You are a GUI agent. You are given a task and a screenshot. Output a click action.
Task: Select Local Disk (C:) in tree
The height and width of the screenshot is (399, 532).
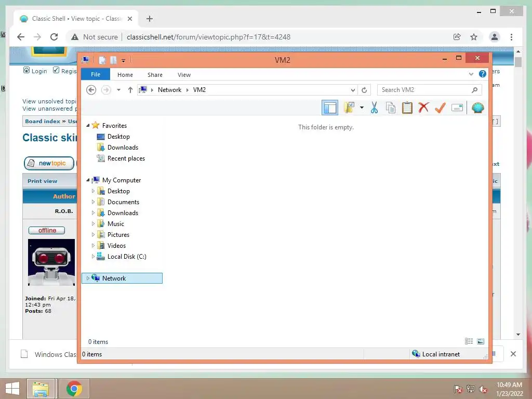[x=127, y=257]
